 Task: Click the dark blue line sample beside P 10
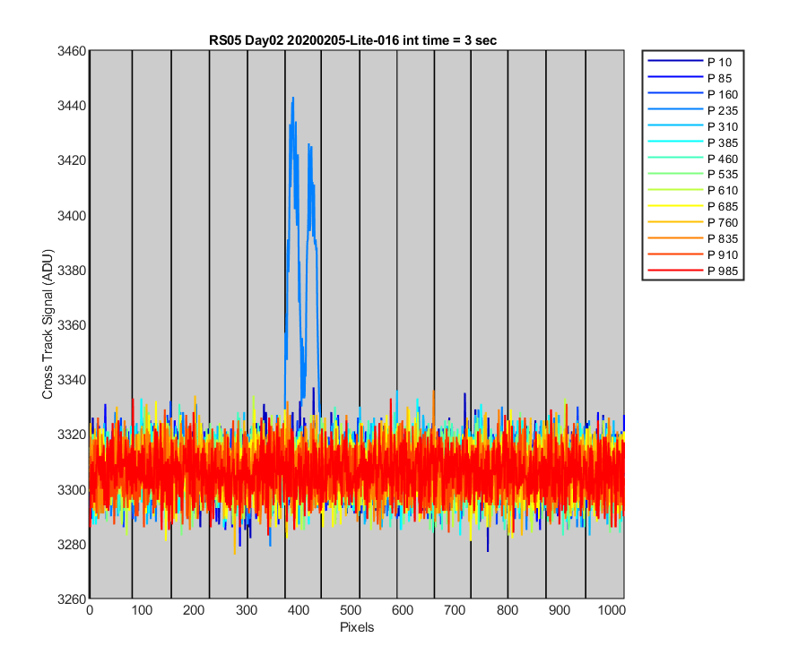pyautogui.click(x=675, y=61)
